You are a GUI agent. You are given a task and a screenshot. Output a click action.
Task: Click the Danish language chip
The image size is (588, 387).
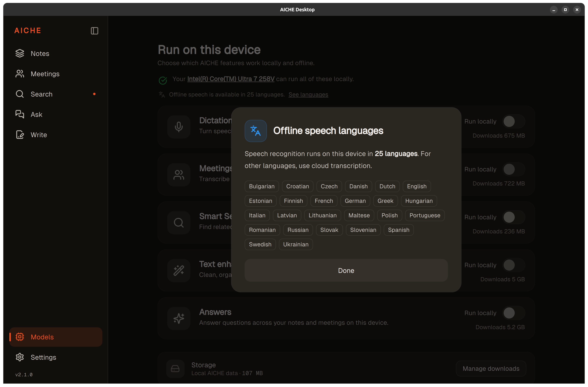pyautogui.click(x=359, y=186)
